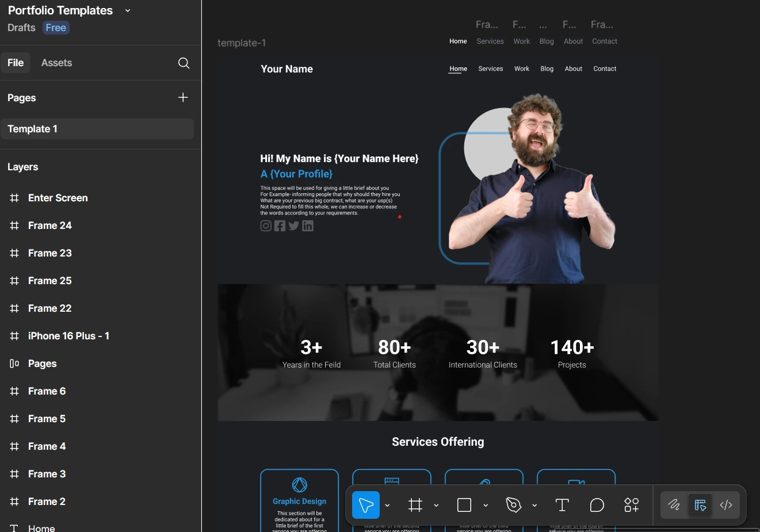Click the Free plan badge
The width and height of the screenshot is (760, 532).
(x=56, y=28)
